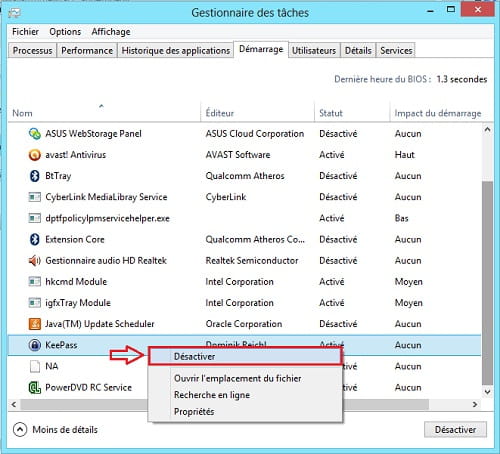The width and height of the screenshot is (500, 454).
Task: Click vertical scrollbar down arrow
Action: [x=487, y=392]
